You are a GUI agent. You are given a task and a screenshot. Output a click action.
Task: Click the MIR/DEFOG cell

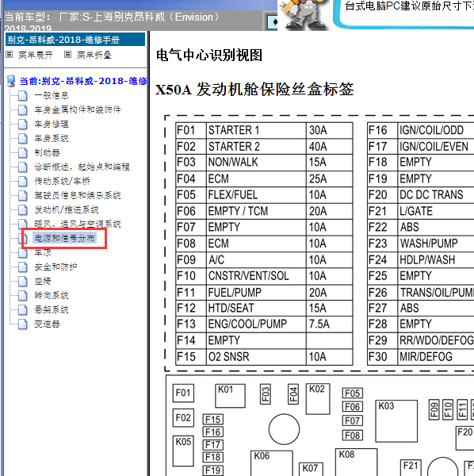[436, 357]
